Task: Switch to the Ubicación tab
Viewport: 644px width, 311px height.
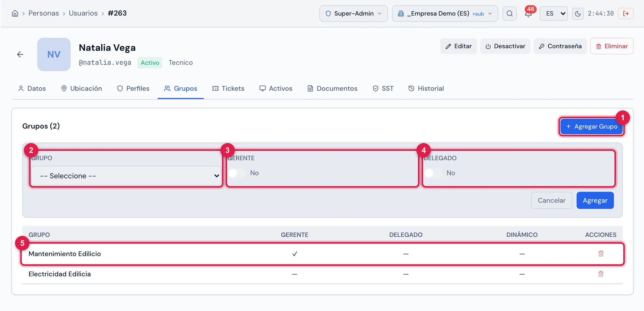Action: 82,88
